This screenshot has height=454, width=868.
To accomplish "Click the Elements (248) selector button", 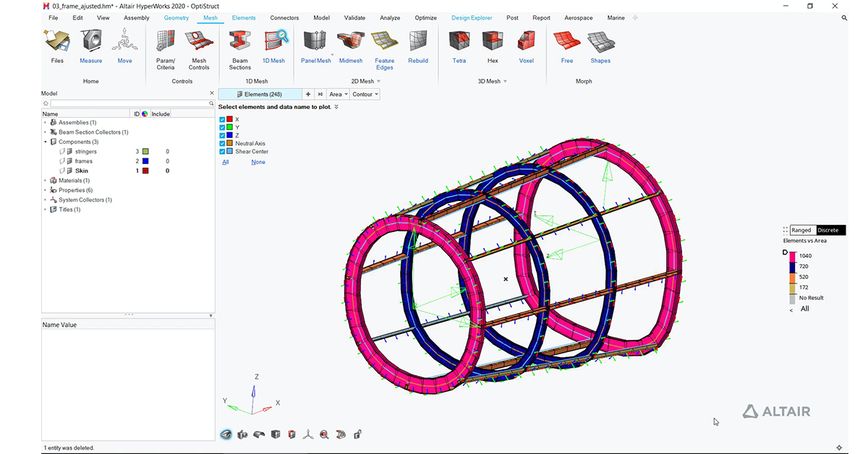I will [260, 94].
